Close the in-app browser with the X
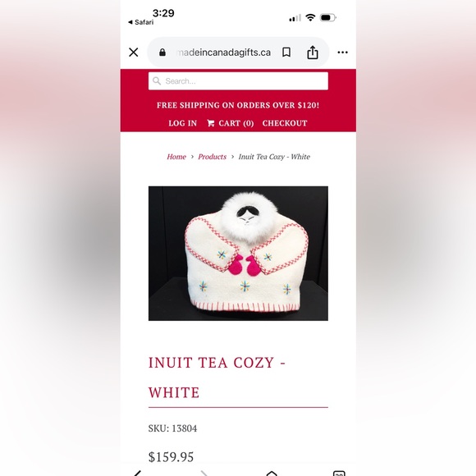476x476 pixels. pyautogui.click(x=134, y=53)
